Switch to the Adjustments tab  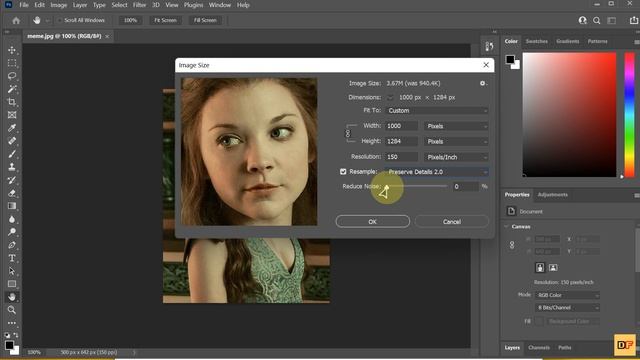point(552,195)
